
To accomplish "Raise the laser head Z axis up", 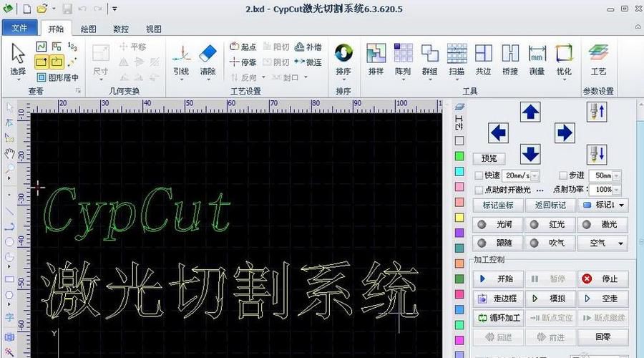I will pyautogui.click(x=597, y=112).
